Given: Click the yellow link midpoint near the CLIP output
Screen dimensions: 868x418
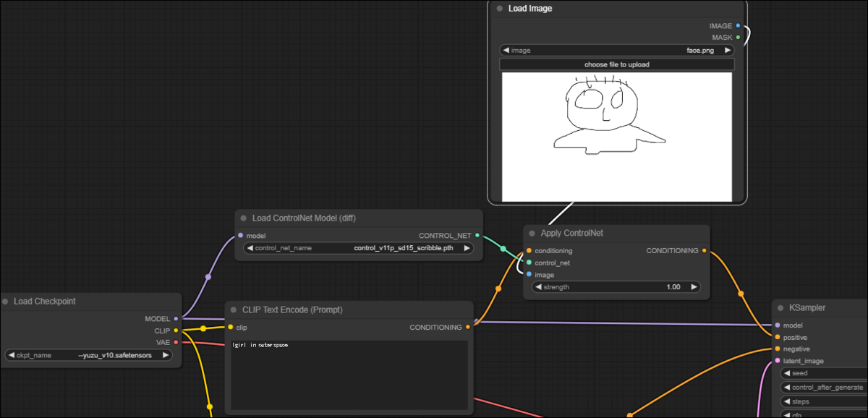Looking at the screenshot, I should click(x=203, y=328).
